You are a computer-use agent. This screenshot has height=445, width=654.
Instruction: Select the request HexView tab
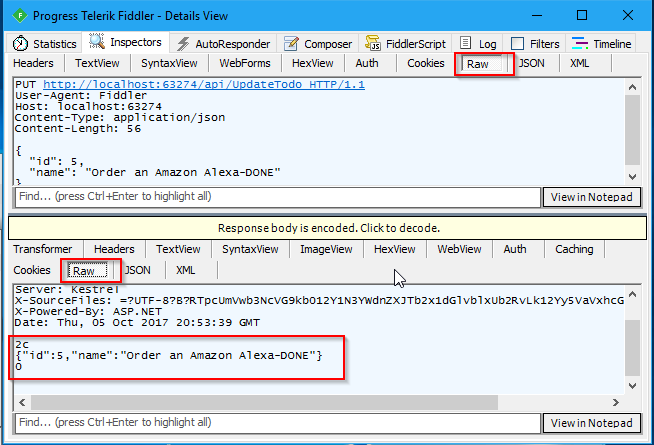click(x=312, y=63)
